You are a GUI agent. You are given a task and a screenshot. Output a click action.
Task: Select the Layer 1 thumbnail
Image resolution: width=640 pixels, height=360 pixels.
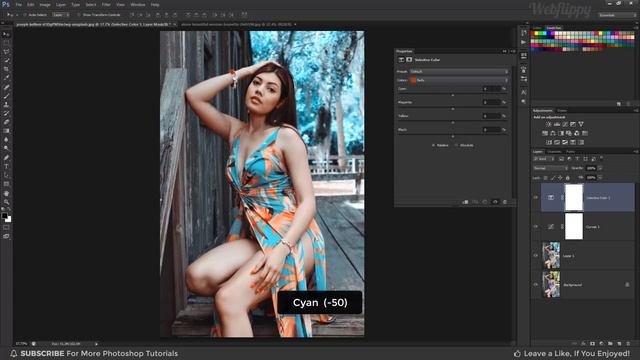coord(551,256)
